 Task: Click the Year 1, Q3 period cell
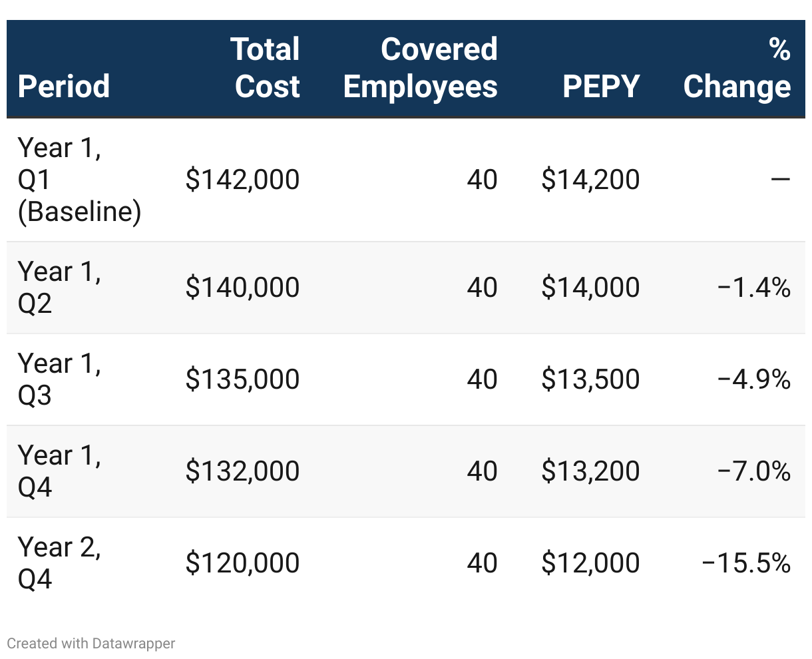[x=59, y=379]
